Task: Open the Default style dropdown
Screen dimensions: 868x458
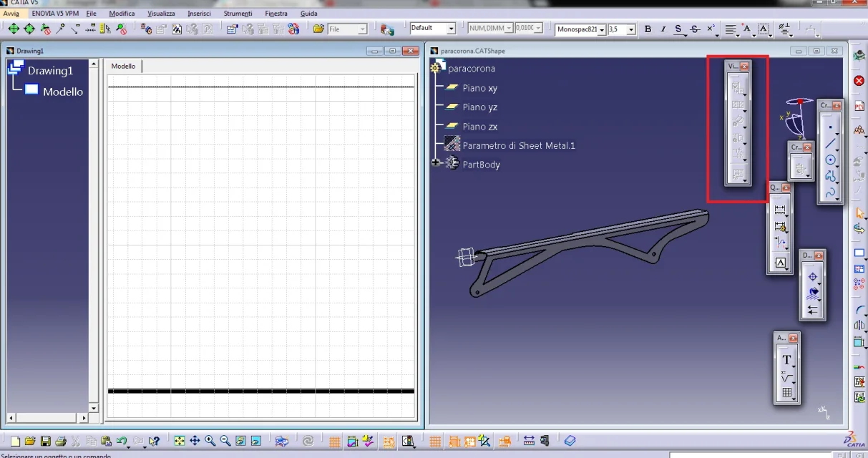Action: point(452,29)
